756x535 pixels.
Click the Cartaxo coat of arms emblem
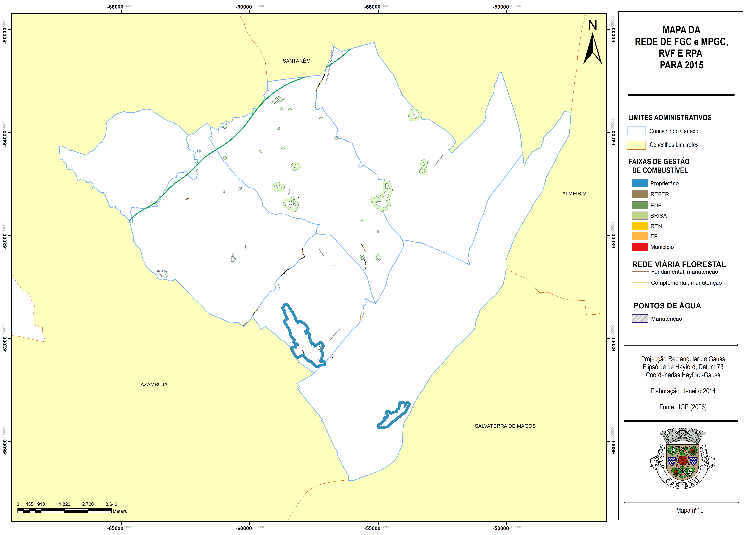coord(682,458)
